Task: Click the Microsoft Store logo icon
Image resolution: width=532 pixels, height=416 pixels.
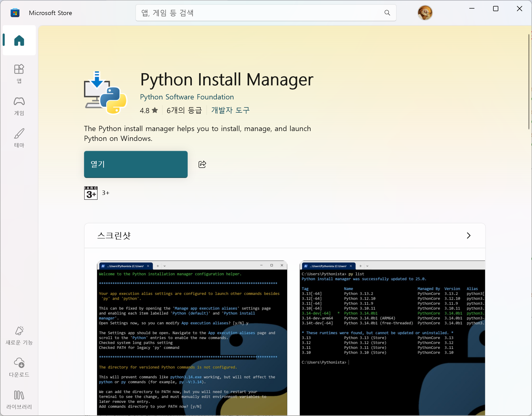Action: [15, 13]
